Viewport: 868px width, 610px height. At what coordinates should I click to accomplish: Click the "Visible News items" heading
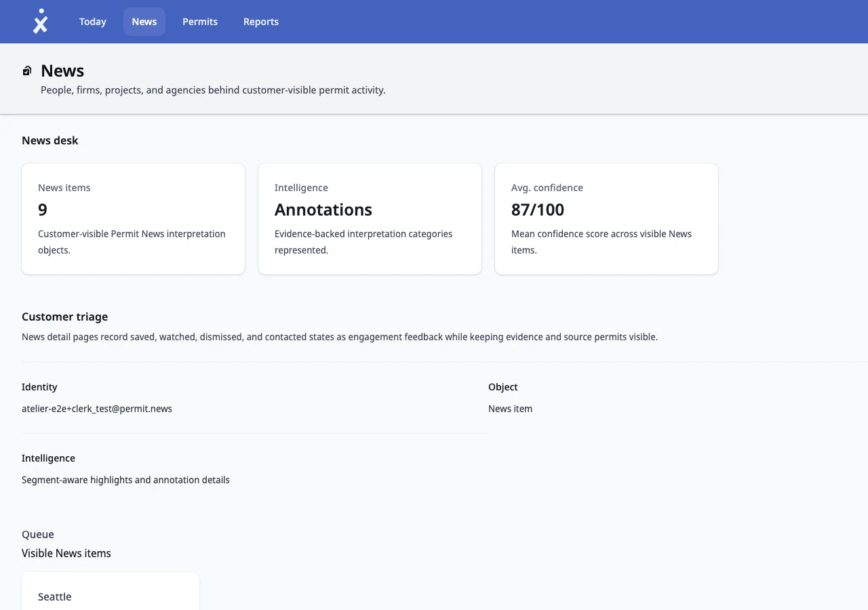[66, 553]
